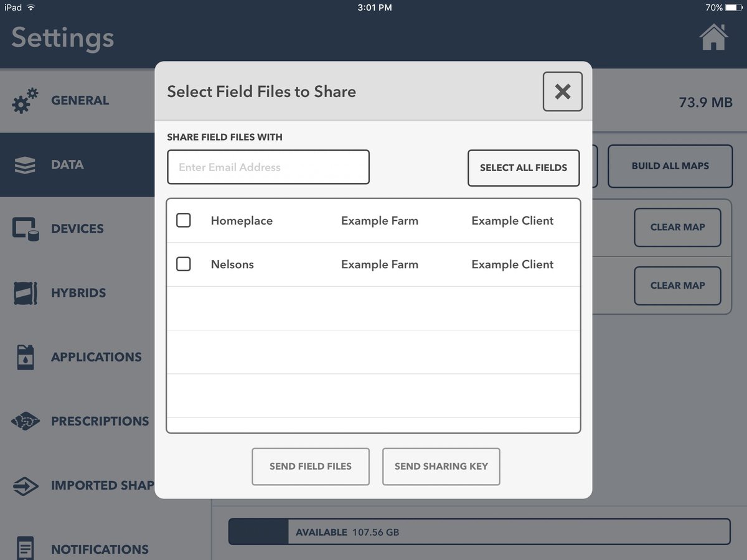Open the General tab in the sidebar
The width and height of the screenshot is (747, 560).
click(80, 100)
